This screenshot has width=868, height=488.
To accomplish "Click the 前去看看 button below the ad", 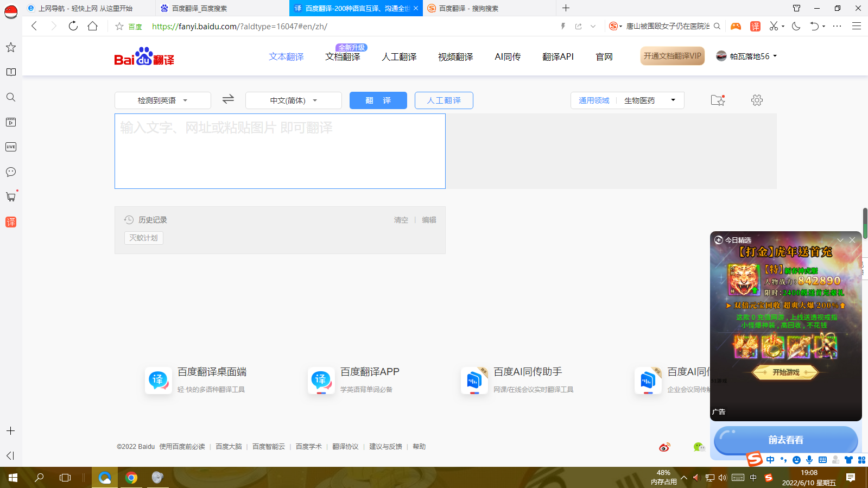I will [x=786, y=440].
